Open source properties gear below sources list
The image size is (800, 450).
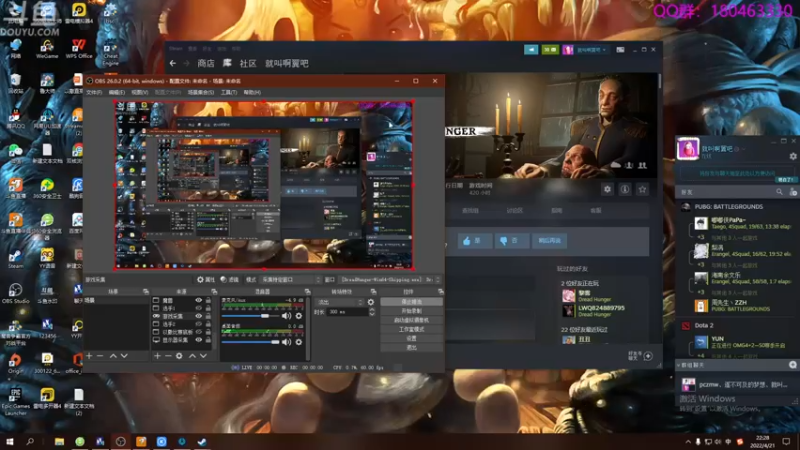[x=179, y=356]
